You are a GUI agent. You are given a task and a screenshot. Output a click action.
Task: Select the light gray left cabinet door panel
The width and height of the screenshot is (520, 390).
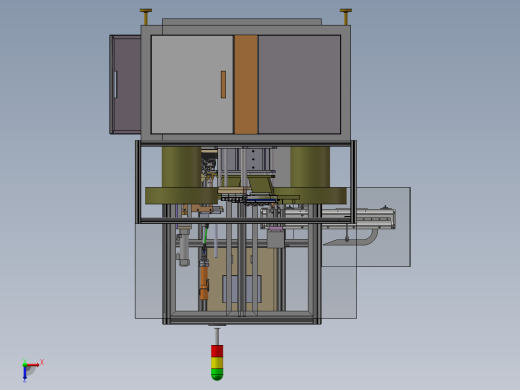[192, 85]
